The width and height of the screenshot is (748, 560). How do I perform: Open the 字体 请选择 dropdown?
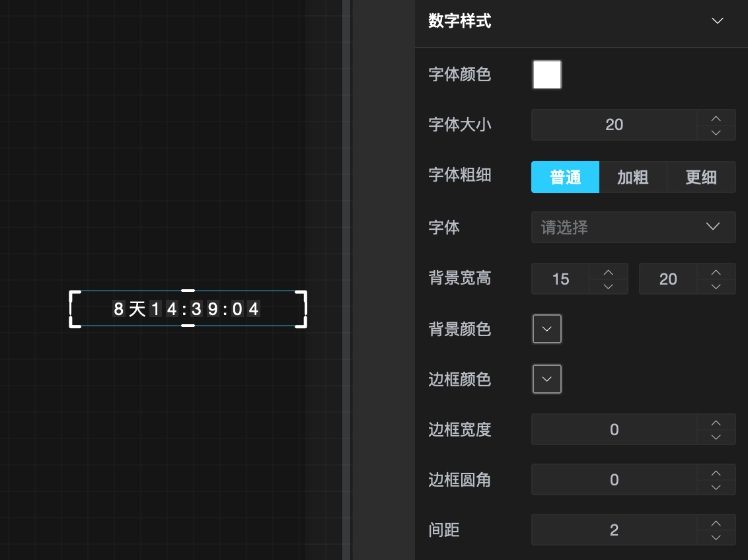point(633,227)
